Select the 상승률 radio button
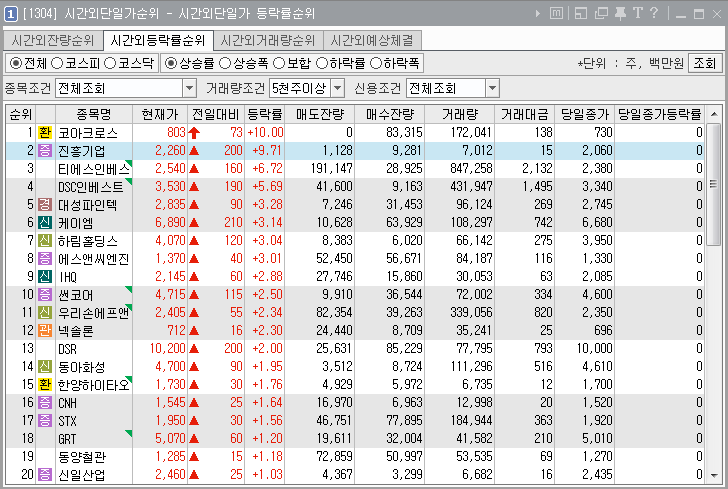728x489 pixels. point(171,63)
